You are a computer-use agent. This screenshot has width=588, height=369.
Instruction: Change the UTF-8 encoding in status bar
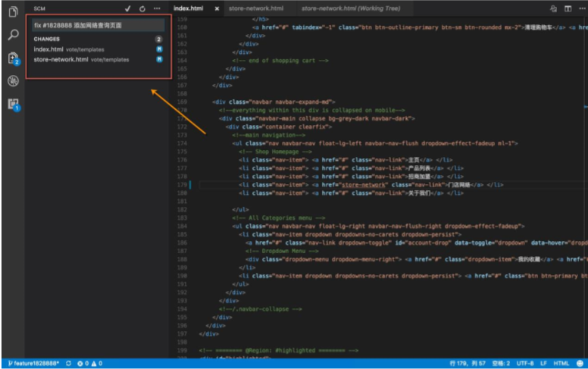pos(525,364)
